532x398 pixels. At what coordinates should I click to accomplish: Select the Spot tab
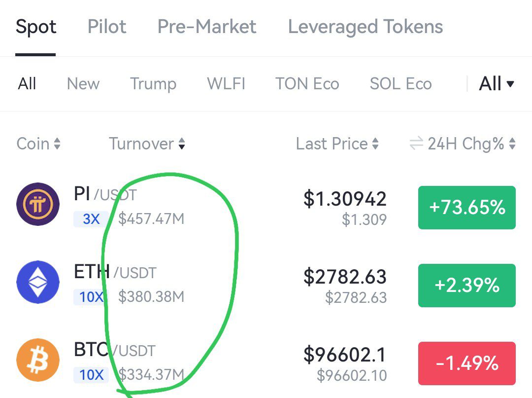(x=35, y=27)
